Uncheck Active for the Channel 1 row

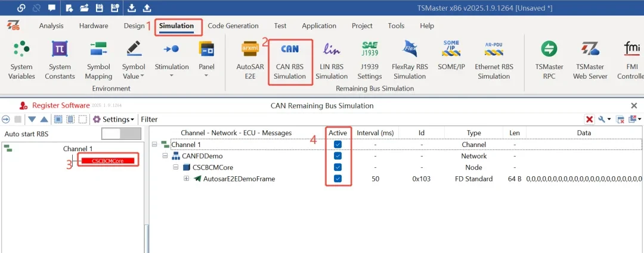pyautogui.click(x=338, y=144)
